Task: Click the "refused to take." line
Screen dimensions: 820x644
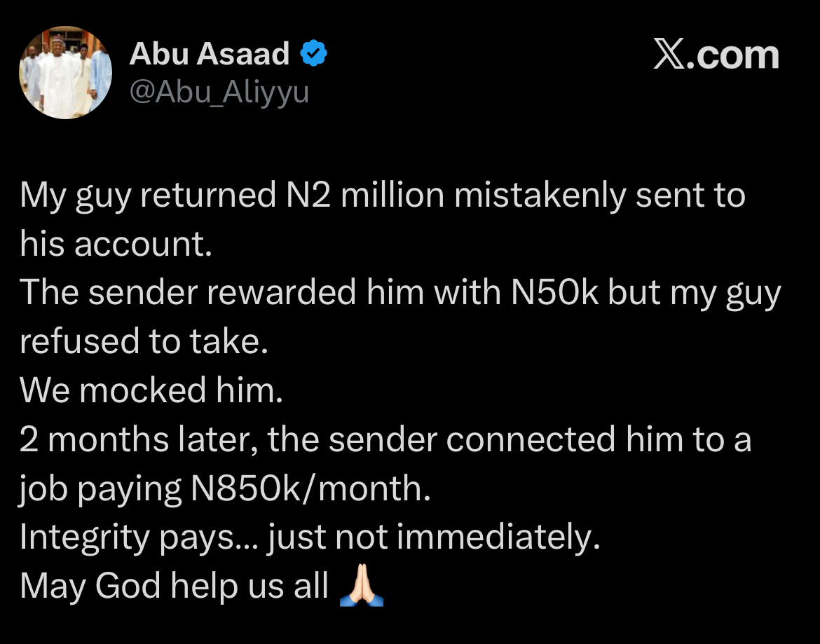Action: pos(144,342)
